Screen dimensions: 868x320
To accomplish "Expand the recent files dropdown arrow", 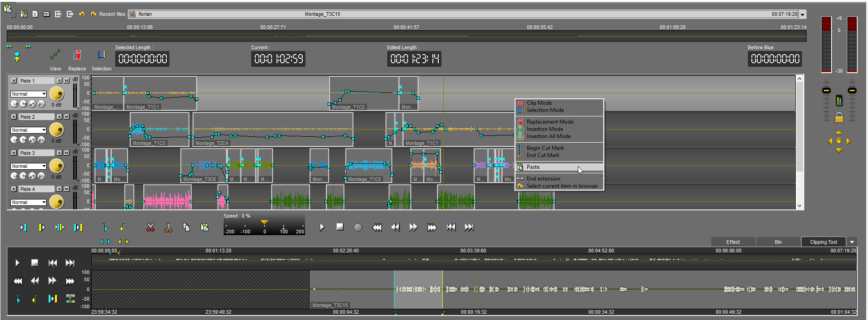I will (802, 14).
